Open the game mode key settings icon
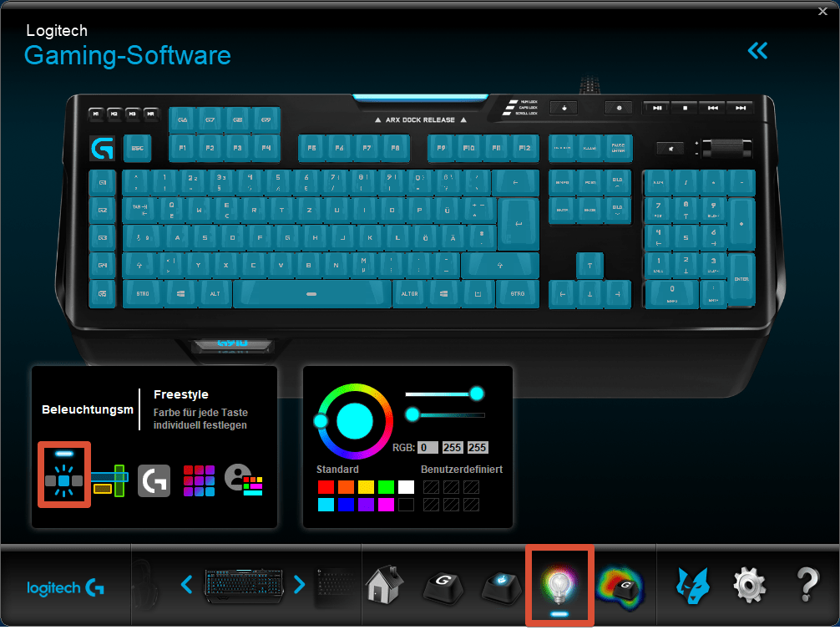 point(502,587)
